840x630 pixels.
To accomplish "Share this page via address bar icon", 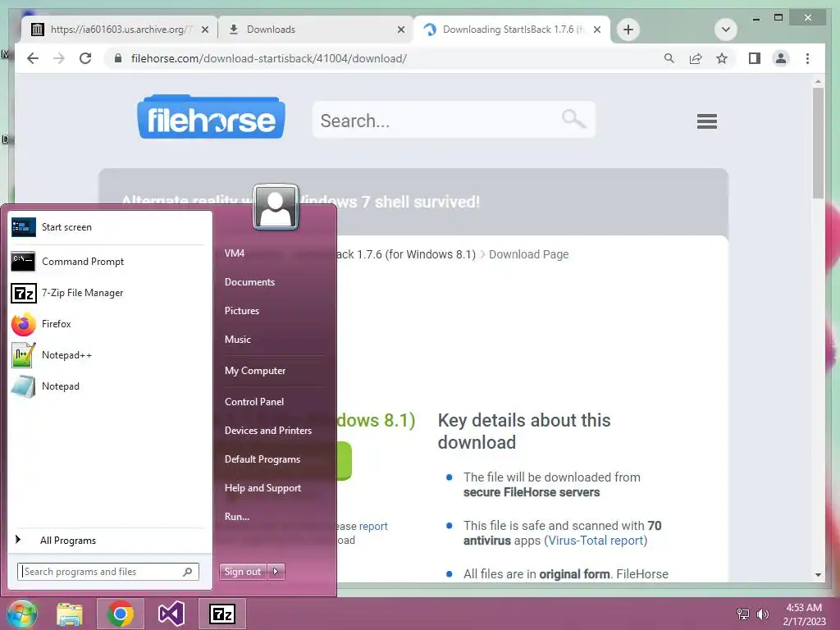I will pyautogui.click(x=696, y=58).
